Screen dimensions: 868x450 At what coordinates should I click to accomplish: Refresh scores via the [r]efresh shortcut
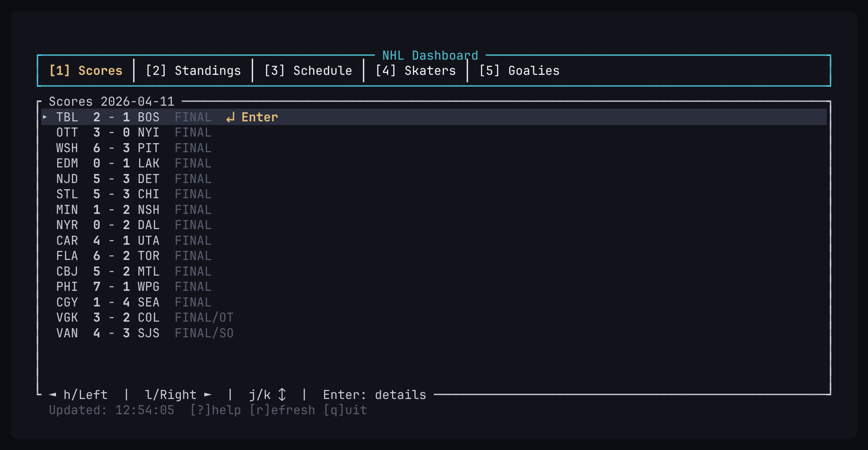tap(282, 410)
